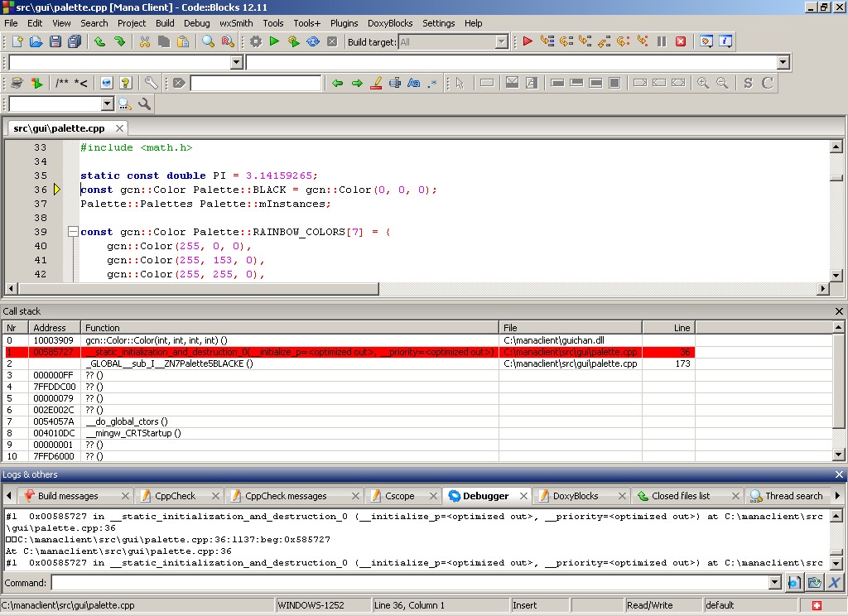The image size is (848, 616).
Task: Open Replace with the red R magnifier
Action: (x=228, y=41)
